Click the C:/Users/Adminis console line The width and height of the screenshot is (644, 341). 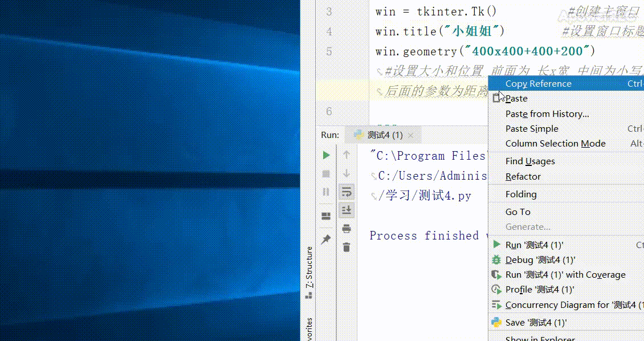pyautogui.click(x=432, y=176)
